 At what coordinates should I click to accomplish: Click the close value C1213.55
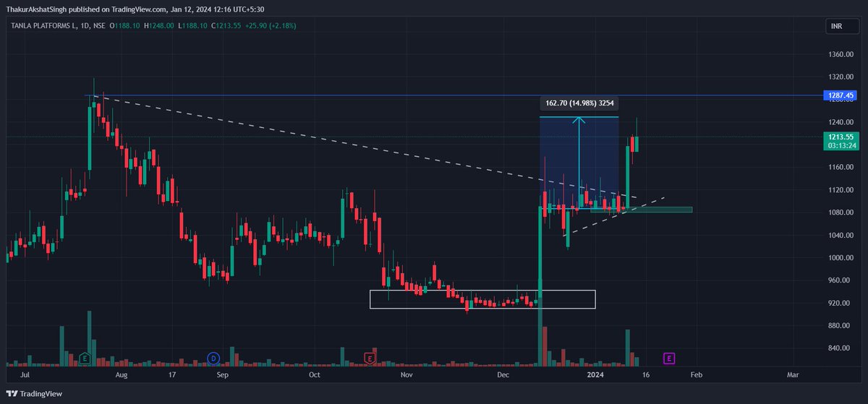point(226,26)
